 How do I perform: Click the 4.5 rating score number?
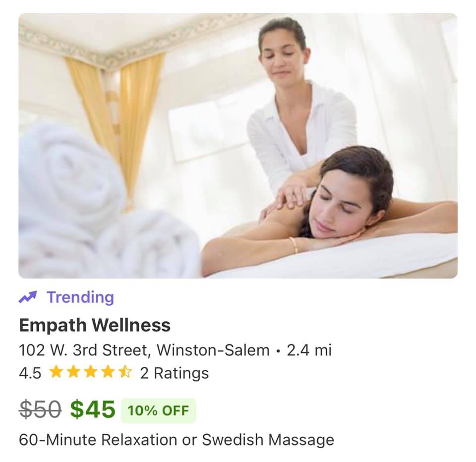click(x=30, y=373)
